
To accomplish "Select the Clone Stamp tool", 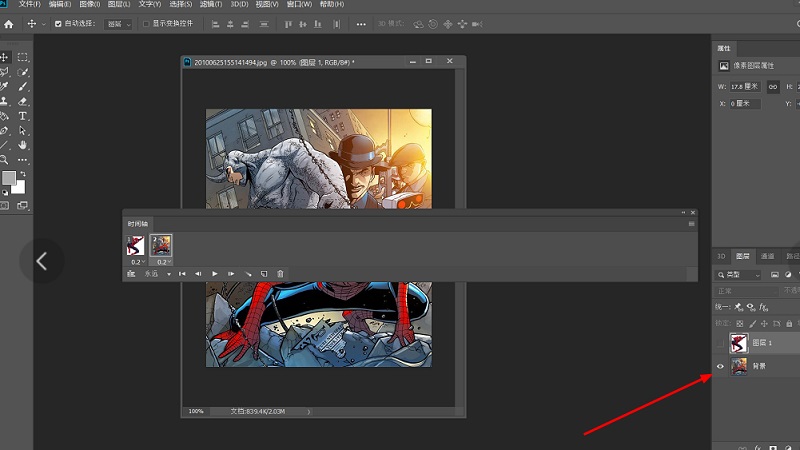I will (x=4, y=101).
